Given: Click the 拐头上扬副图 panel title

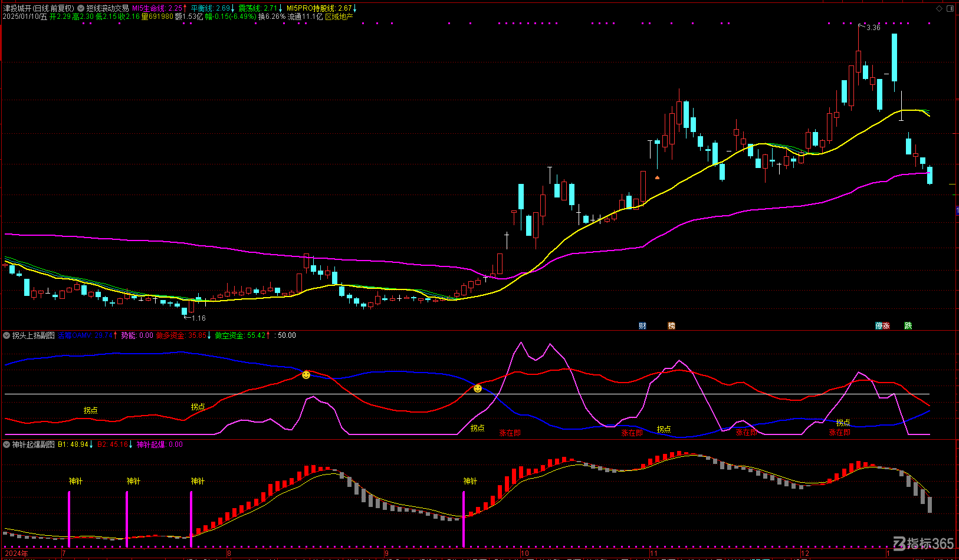Looking at the screenshot, I should pos(34,335).
